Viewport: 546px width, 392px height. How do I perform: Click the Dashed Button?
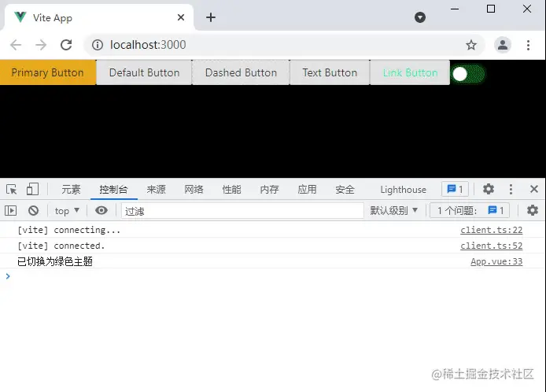(x=241, y=72)
